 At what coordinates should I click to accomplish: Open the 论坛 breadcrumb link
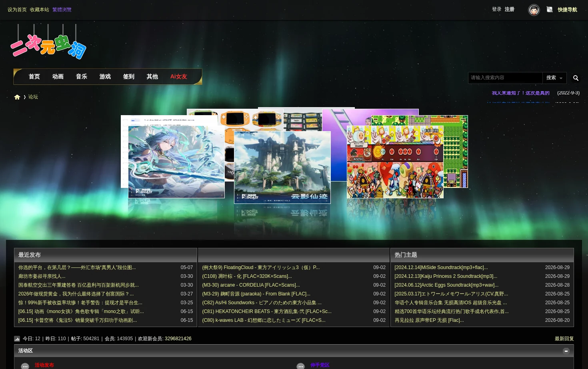pyautogui.click(x=33, y=97)
